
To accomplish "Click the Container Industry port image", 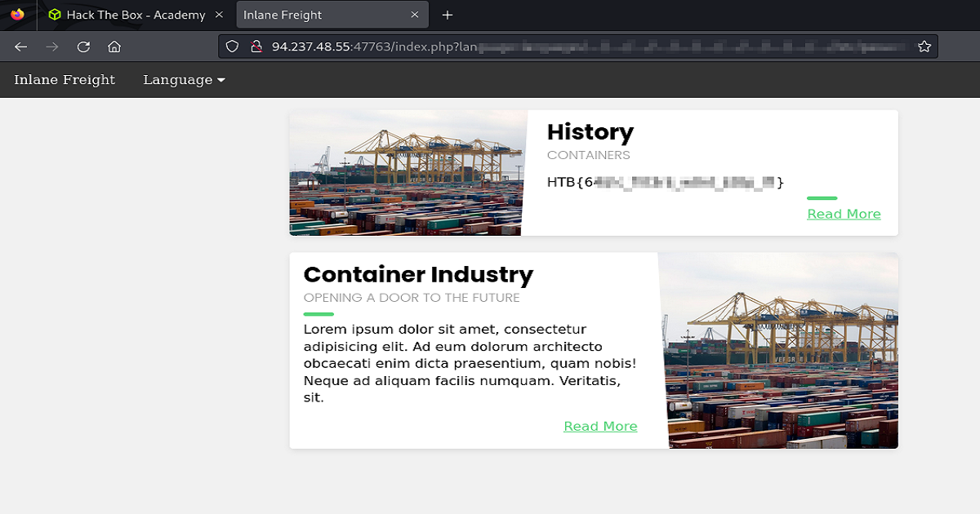I will coord(779,351).
